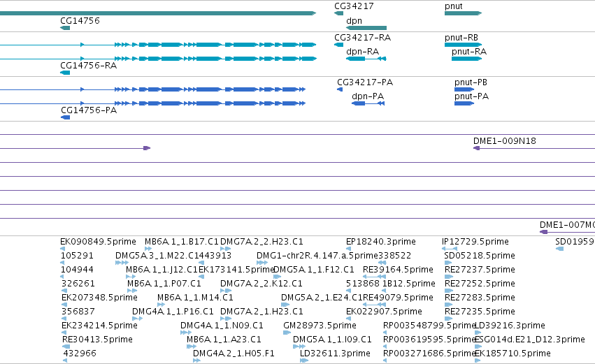The image size is (595, 364).
Task: Click the dpn-PA protein label
Action: pyautogui.click(x=368, y=96)
